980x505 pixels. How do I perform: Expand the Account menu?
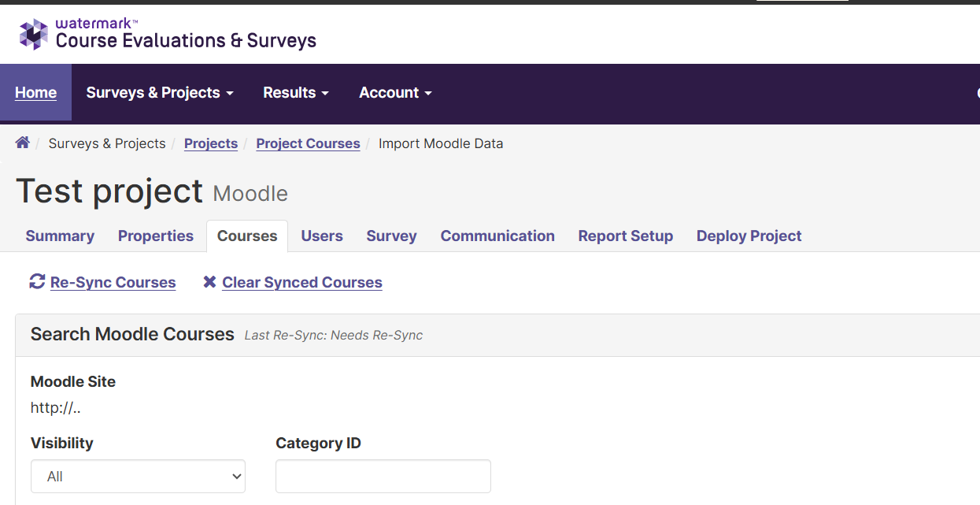[395, 92]
